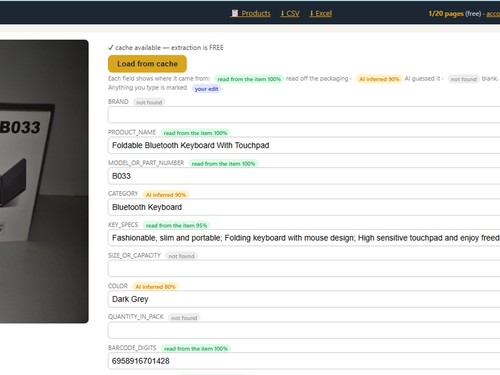Click the QUANTITY_IN_PACK label

136,317
